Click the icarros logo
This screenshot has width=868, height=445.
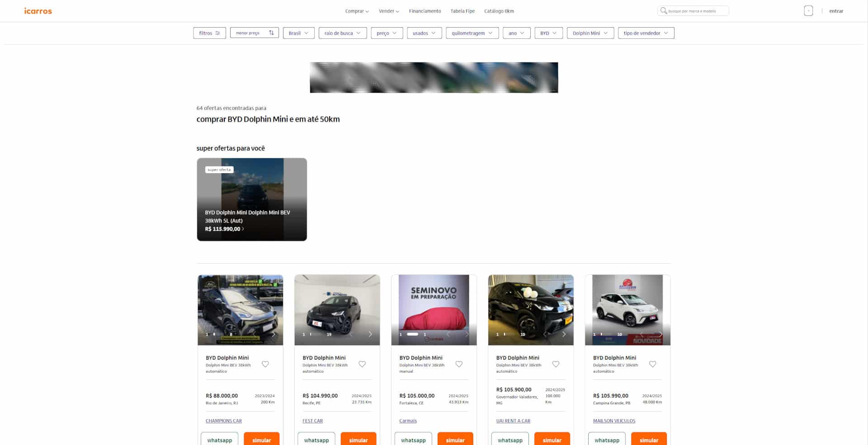38,11
